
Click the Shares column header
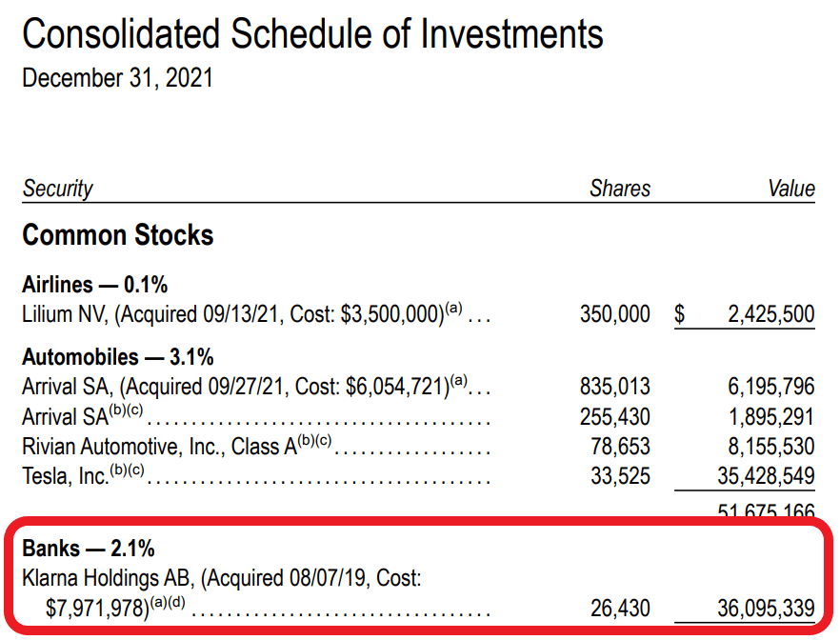(619, 189)
